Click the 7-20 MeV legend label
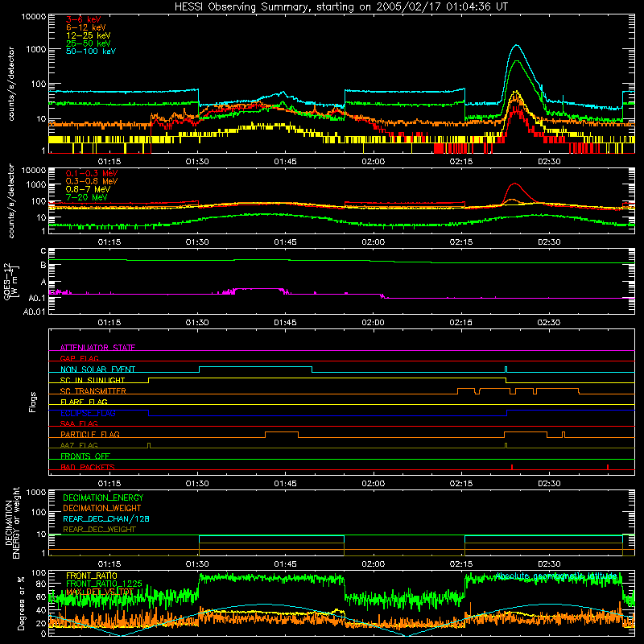Viewport: 644px width, 644px height. click(86, 197)
